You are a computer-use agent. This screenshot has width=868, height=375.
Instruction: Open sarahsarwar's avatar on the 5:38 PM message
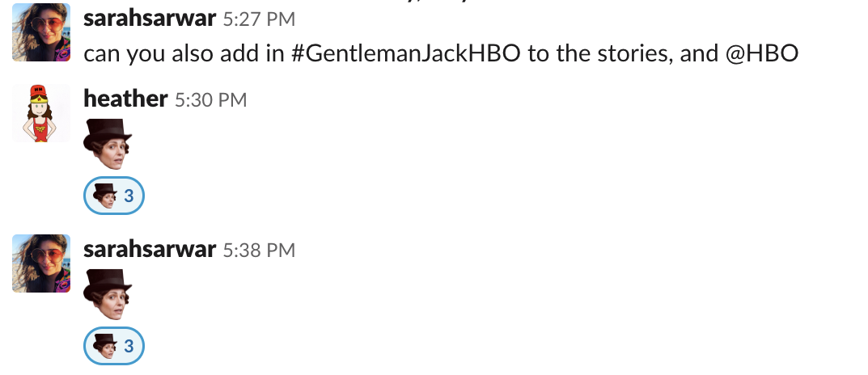tap(41, 263)
